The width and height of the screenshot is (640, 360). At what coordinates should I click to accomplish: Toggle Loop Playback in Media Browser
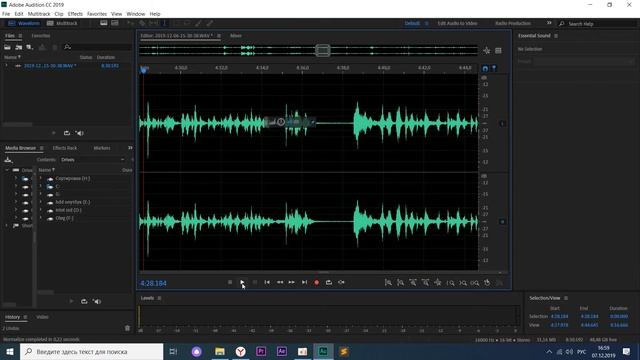(x=84, y=302)
